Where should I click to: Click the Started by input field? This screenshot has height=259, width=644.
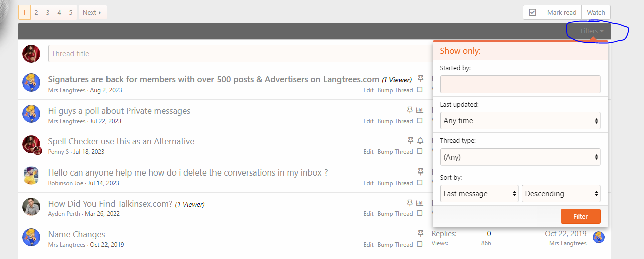coord(520,84)
